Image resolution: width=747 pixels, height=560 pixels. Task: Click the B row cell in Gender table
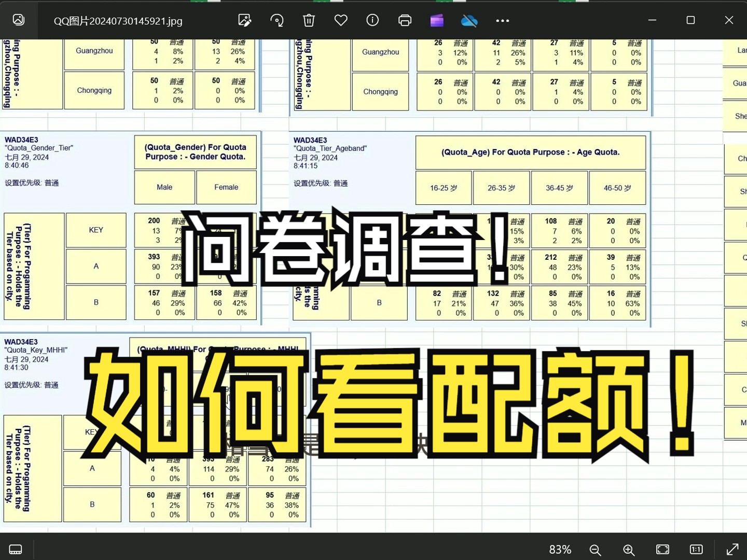point(96,302)
